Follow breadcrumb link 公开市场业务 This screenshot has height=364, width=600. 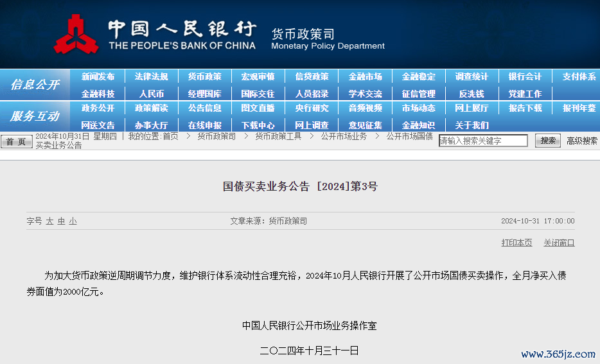[344, 136]
